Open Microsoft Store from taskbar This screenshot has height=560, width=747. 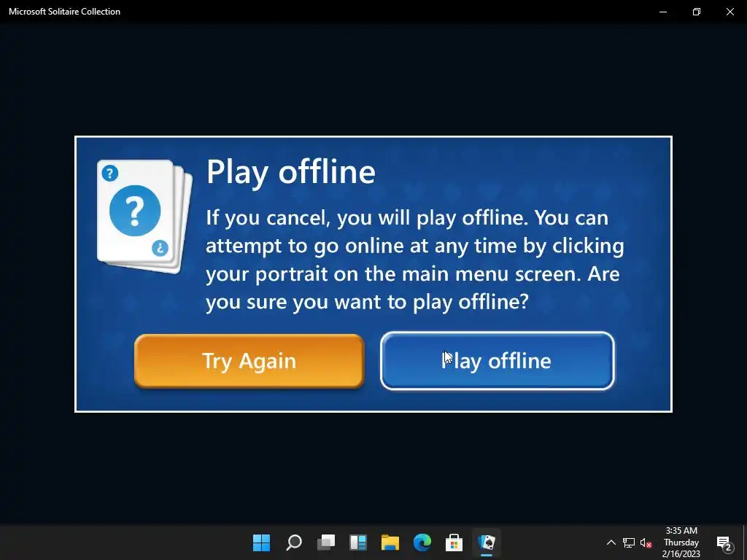[454, 542]
